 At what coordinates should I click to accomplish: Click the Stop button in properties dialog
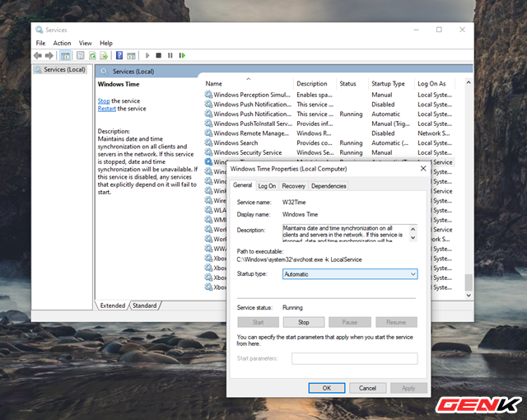304,322
